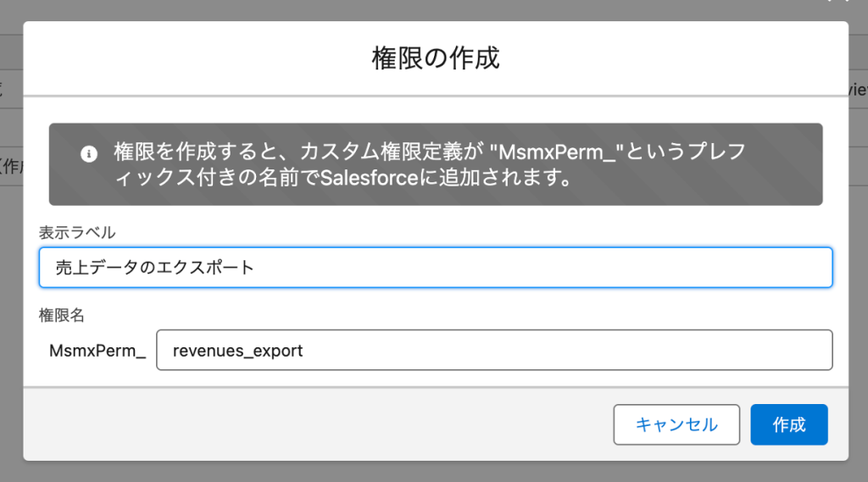868x482 pixels.
Task: Close the dialog via the top-right X icon
Action: point(838,1)
